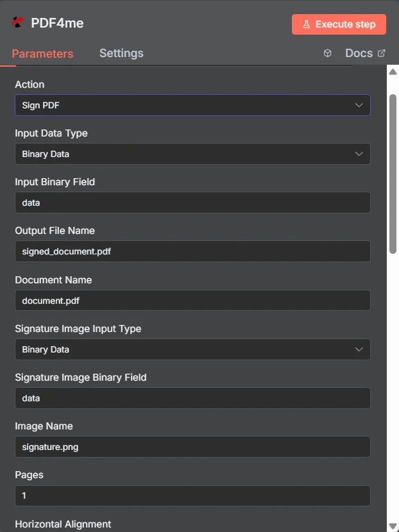399x532 pixels.
Task: Click the PDF4me logo icon
Action: point(17,22)
